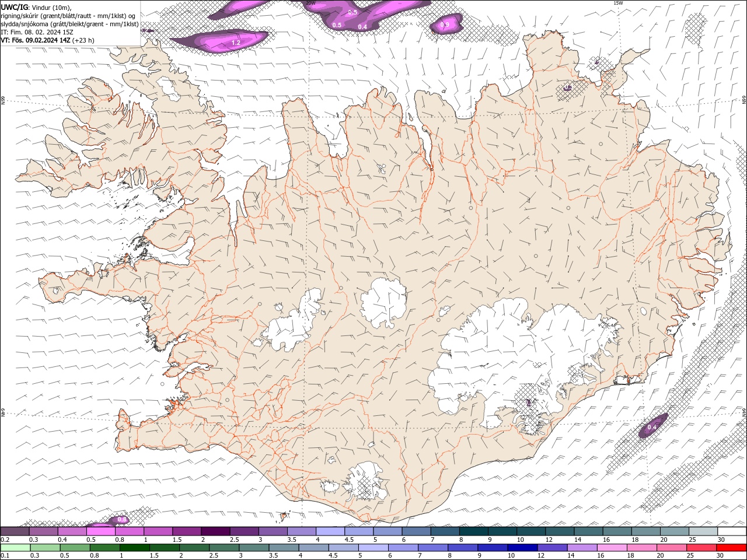Click the 0.2 dark mauve swatch in purple scale
Screen dimensions: 747x560
(15, 531)
